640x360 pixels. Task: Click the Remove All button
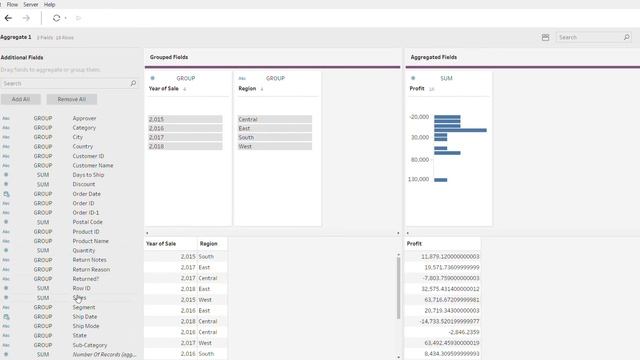click(x=71, y=99)
